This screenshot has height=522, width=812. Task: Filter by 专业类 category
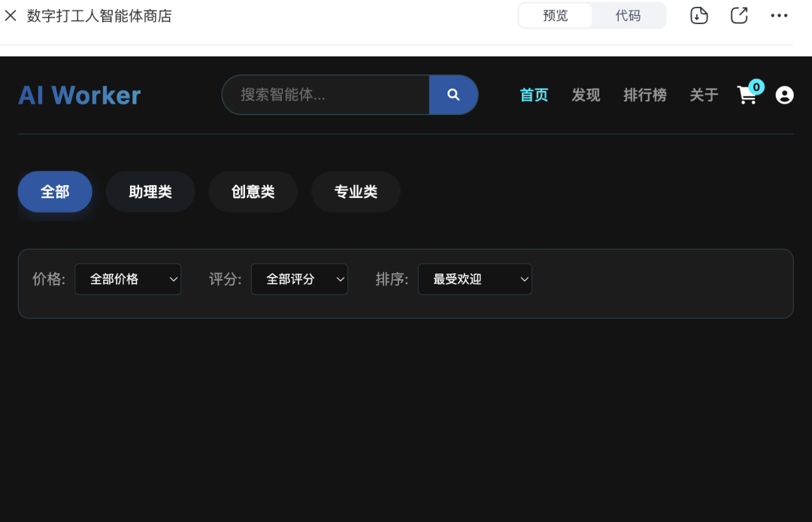356,192
